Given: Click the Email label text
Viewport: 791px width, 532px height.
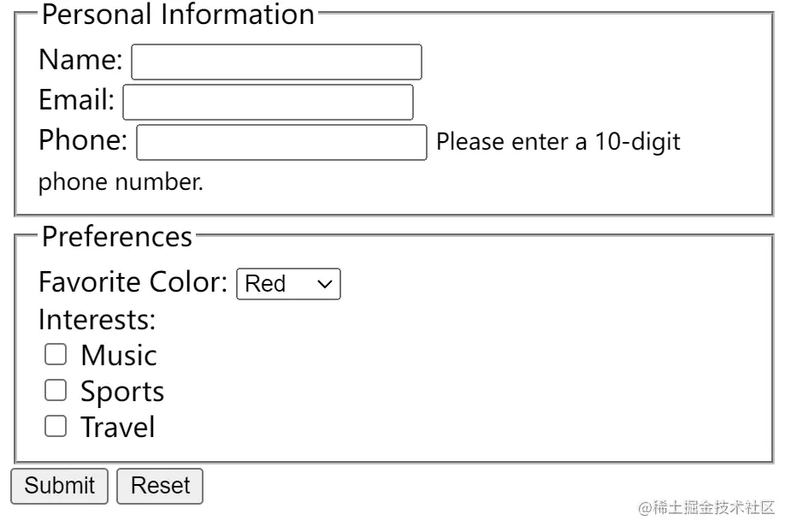Looking at the screenshot, I should (x=76, y=100).
